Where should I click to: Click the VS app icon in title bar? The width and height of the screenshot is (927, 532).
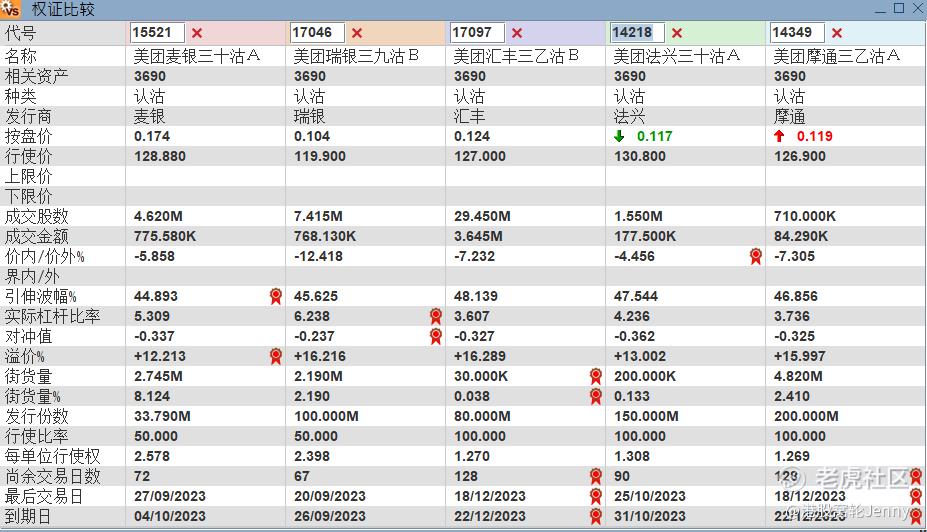click(x=11, y=9)
